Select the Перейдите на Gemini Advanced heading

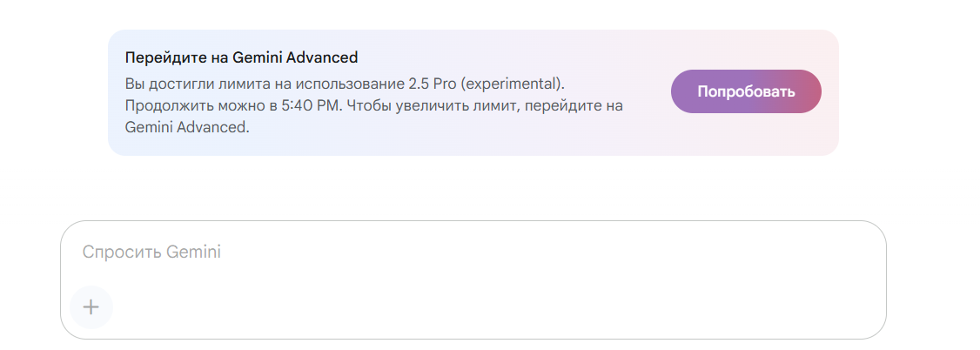coord(241,57)
